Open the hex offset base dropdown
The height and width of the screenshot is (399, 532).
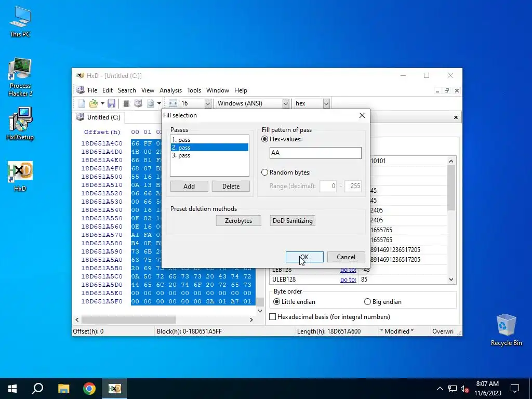tap(326, 103)
